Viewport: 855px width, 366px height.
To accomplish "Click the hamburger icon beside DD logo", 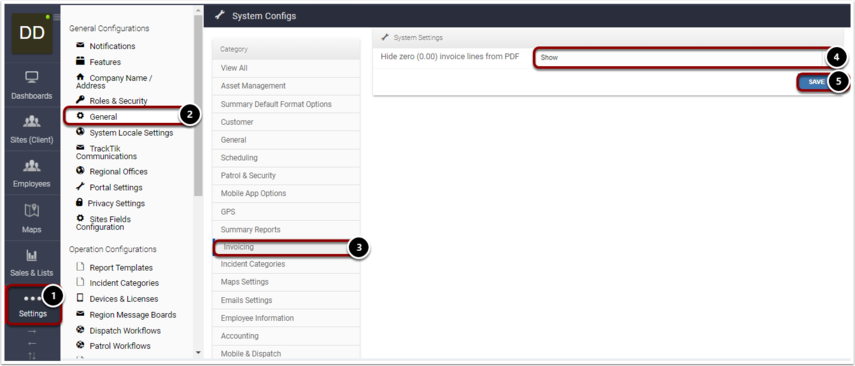I will point(57,17).
